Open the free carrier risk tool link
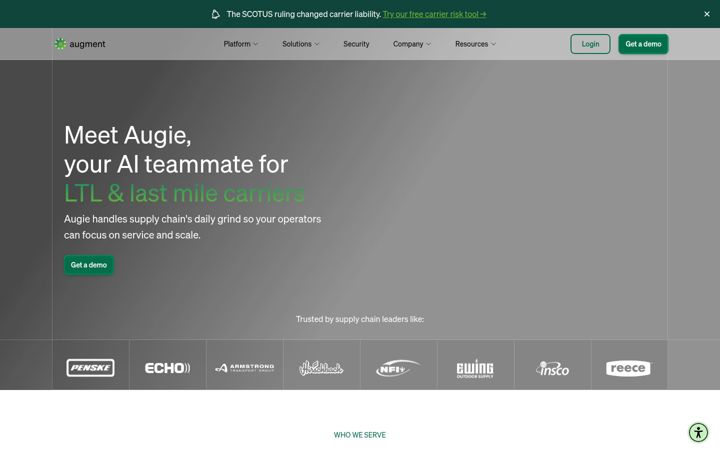Viewport: 720px width, 450px height. [x=434, y=14]
